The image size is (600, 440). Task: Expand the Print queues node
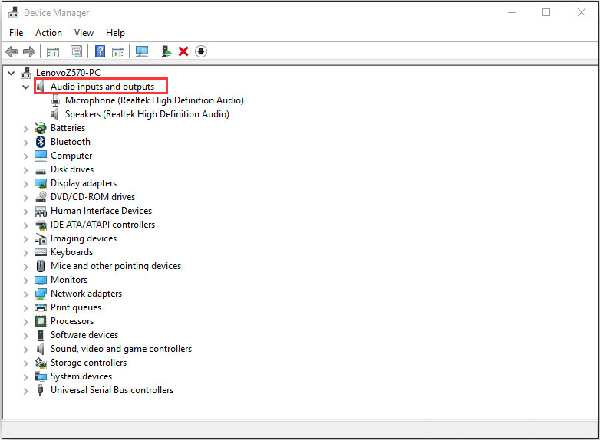(x=26, y=308)
